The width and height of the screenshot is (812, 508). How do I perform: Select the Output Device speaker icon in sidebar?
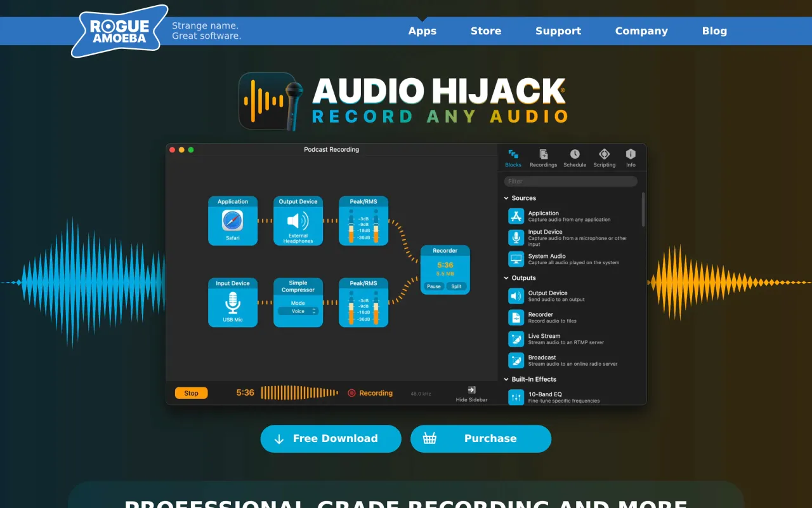point(516,296)
